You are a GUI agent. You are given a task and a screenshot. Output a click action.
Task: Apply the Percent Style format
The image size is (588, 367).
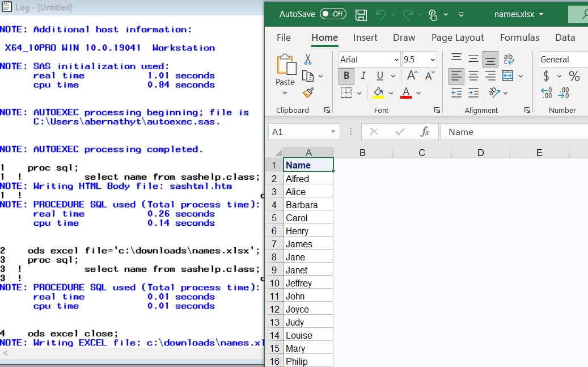[x=573, y=75]
